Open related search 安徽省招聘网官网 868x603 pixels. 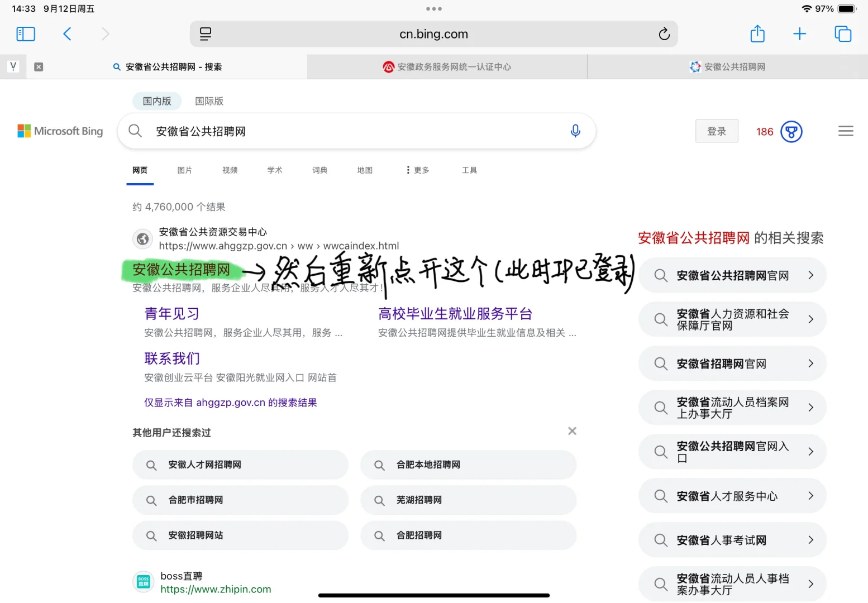click(732, 363)
